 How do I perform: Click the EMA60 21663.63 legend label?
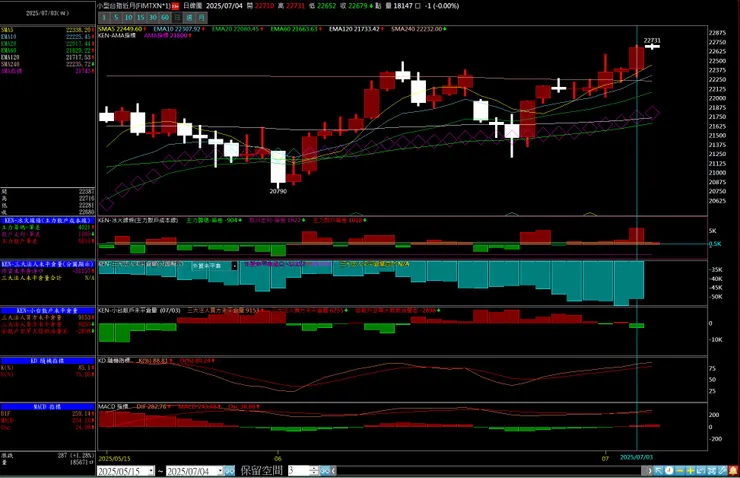(x=294, y=29)
